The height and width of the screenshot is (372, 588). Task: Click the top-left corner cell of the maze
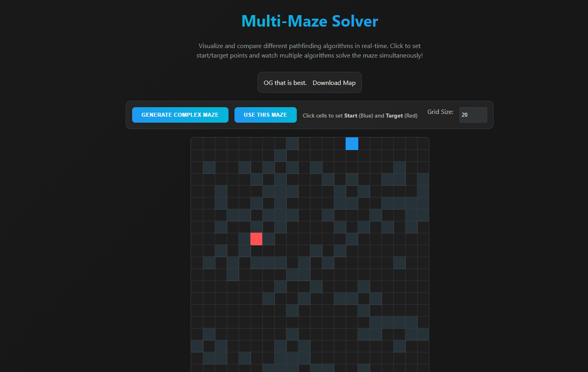(197, 143)
